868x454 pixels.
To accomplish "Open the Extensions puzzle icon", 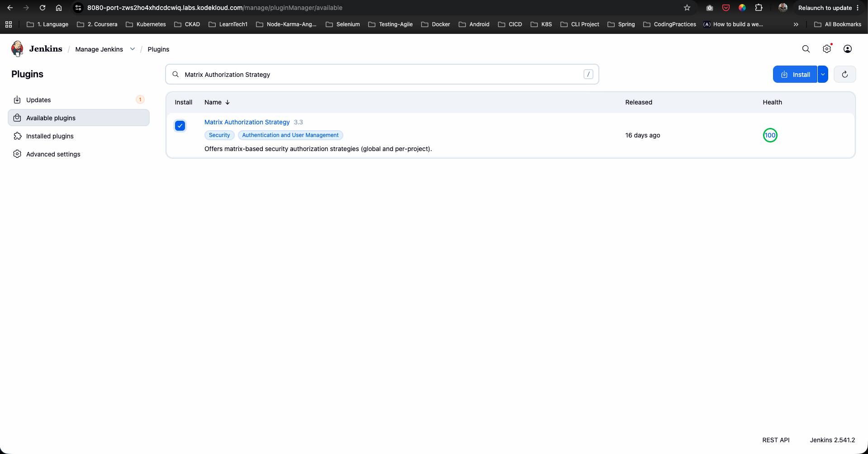I will click(x=759, y=8).
